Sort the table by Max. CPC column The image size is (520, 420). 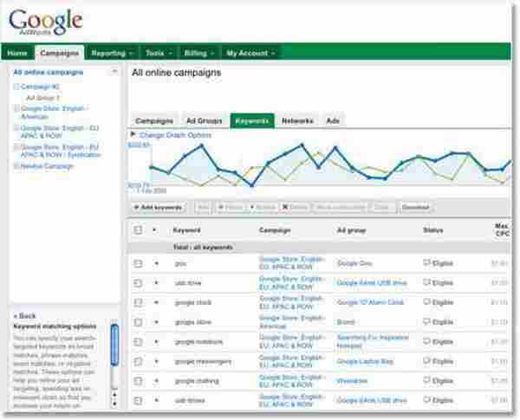[502, 229]
